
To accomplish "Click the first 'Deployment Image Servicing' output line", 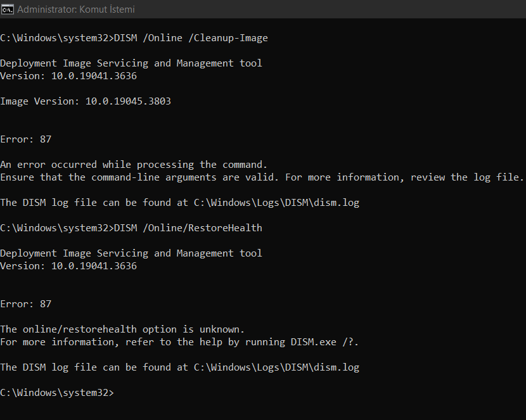I will pyautogui.click(x=131, y=63).
